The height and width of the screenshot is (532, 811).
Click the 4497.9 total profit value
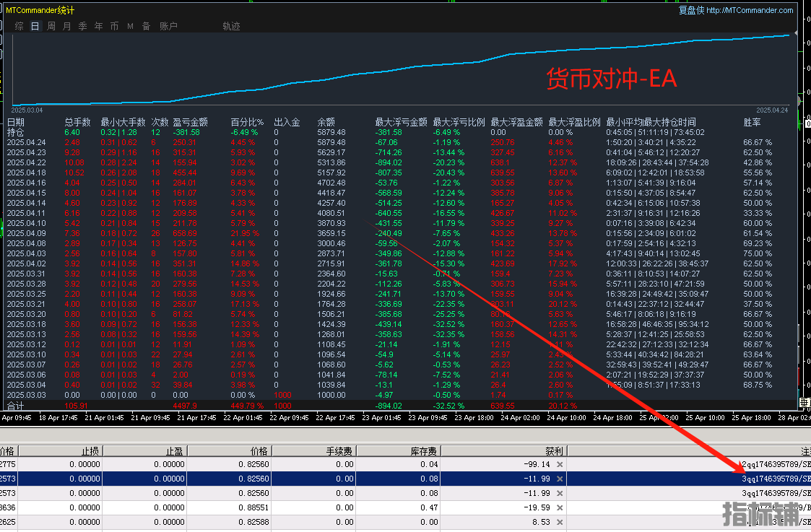point(185,406)
